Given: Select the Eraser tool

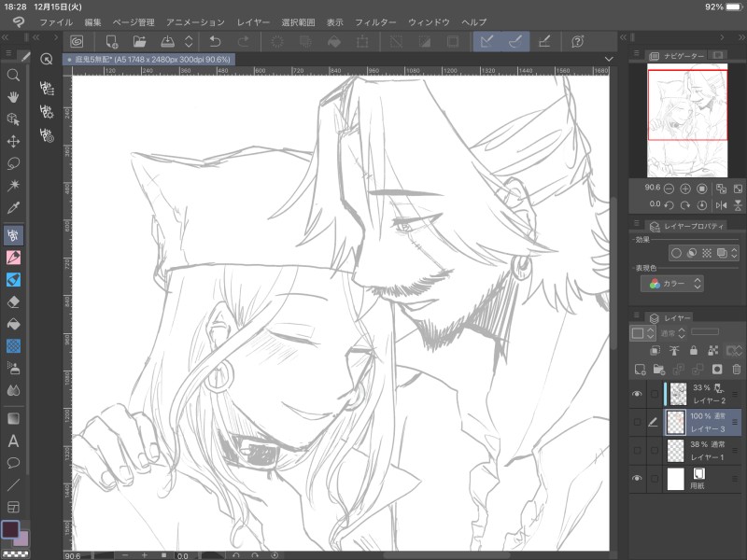Looking at the screenshot, I should [14, 301].
